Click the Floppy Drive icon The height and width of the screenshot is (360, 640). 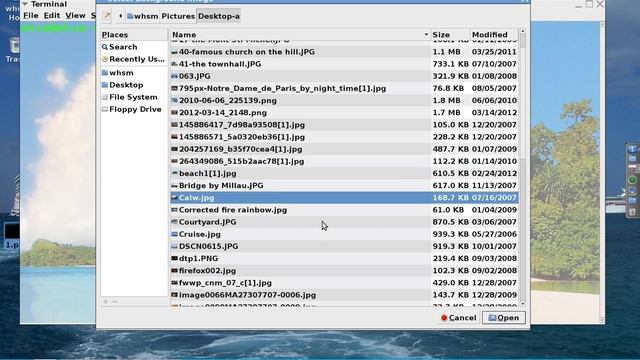(105, 109)
